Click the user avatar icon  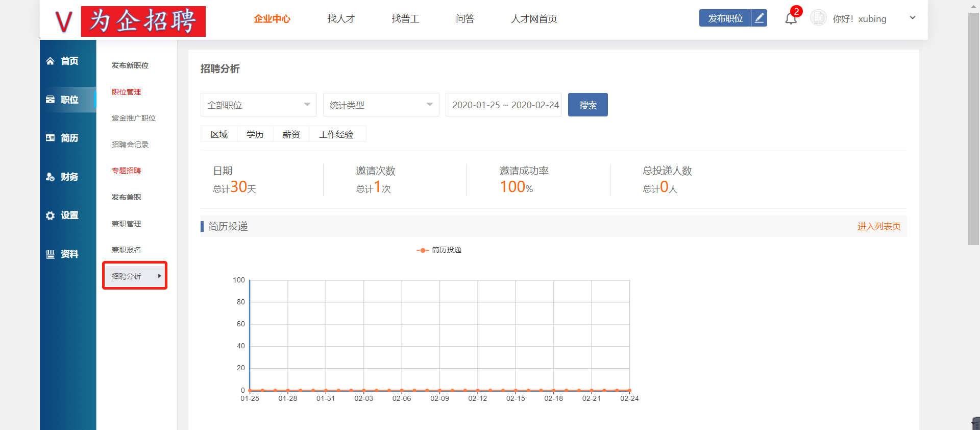click(818, 18)
